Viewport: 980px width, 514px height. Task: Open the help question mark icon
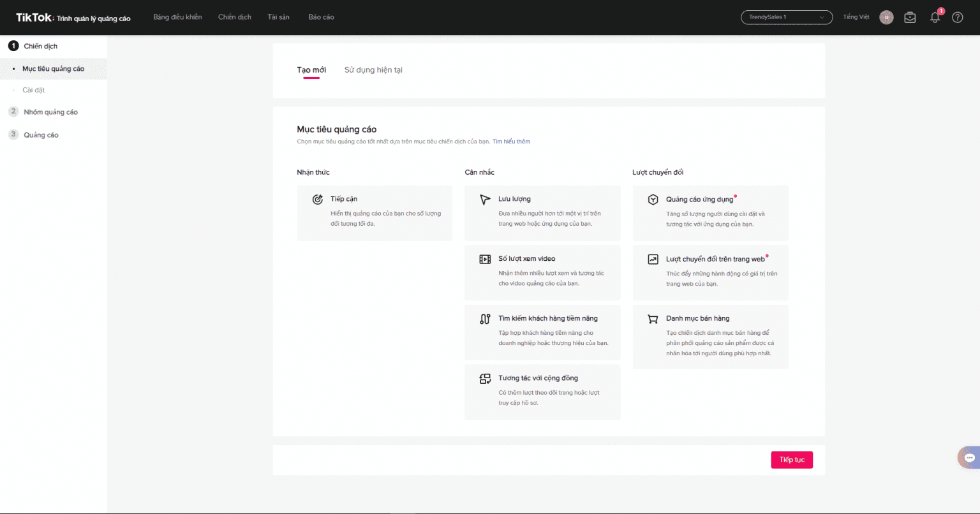pyautogui.click(x=957, y=18)
